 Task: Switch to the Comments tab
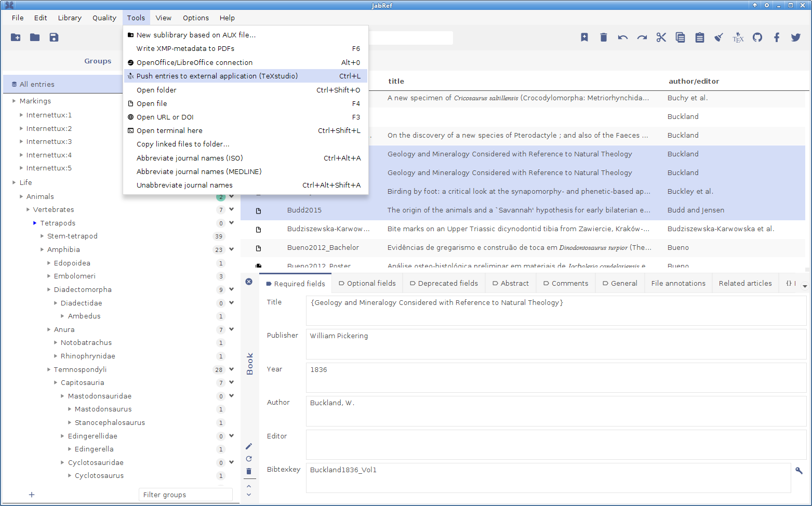pyautogui.click(x=566, y=283)
